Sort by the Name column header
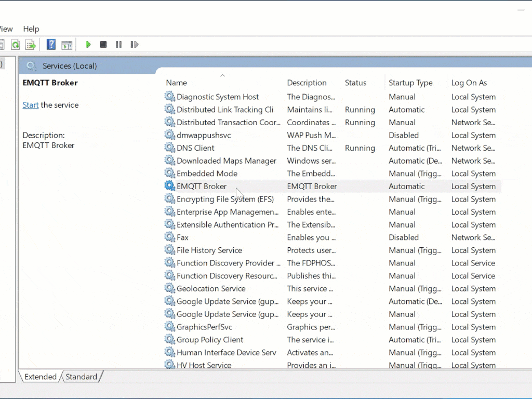Viewport: 532px width, 399px height. click(177, 83)
